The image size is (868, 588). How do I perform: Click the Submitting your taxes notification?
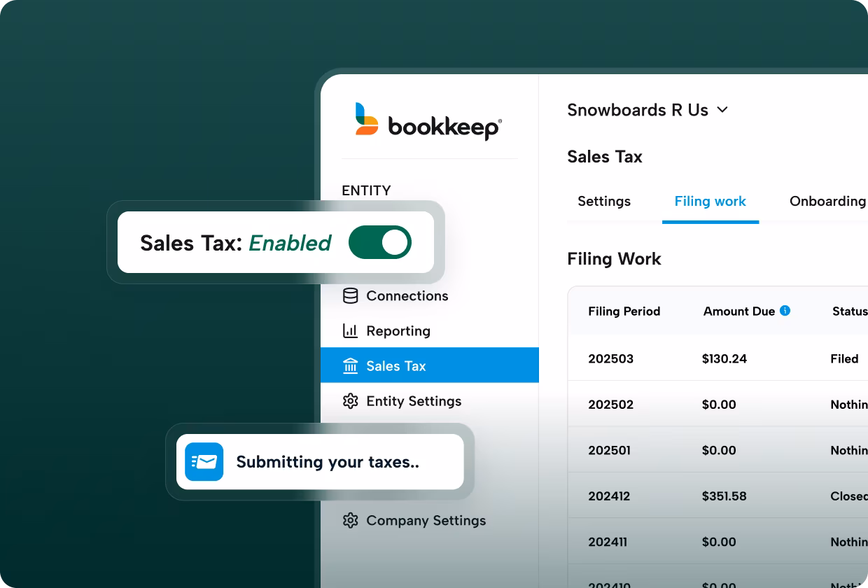(x=320, y=462)
